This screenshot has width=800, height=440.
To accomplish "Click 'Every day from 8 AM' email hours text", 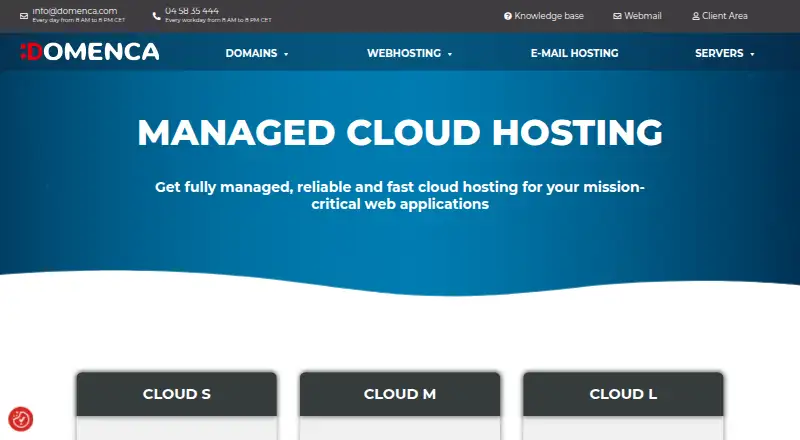I will click(79, 20).
